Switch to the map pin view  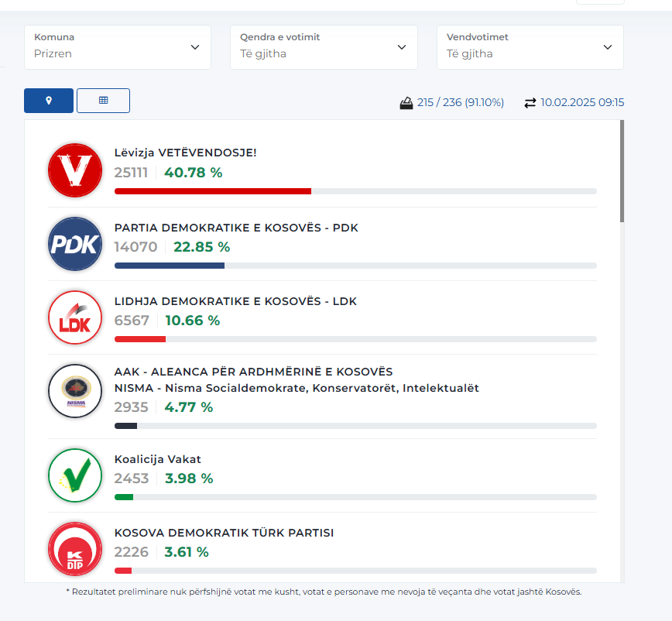(x=49, y=101)
